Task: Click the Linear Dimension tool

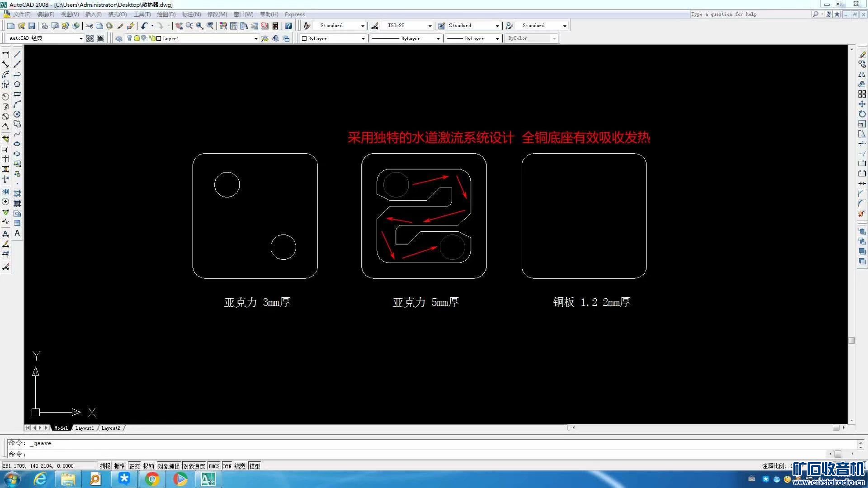Action: [5, 54]
